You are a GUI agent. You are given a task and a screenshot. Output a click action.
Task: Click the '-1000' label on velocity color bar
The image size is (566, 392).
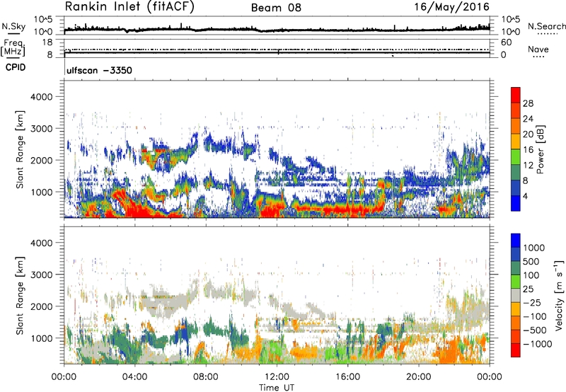tap(537, 344)
